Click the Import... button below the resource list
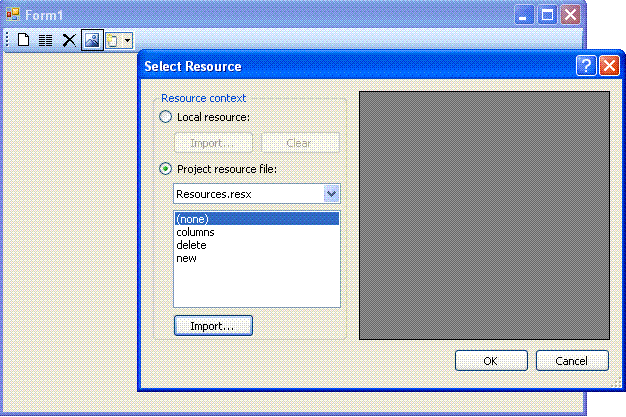Viewport: 626px width, 417px height. pyautogui.click(x=213, y=326)
